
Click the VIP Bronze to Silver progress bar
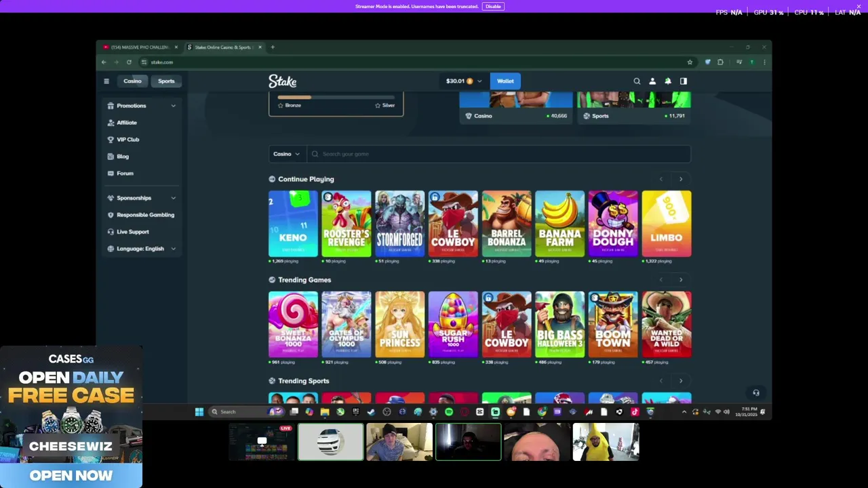(336, 98)
